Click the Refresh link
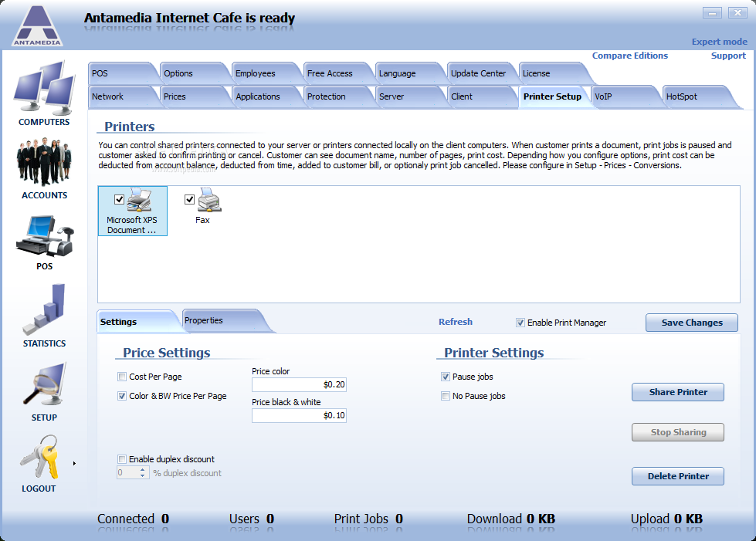The image size is (756, 541). [x=456, y=322]
